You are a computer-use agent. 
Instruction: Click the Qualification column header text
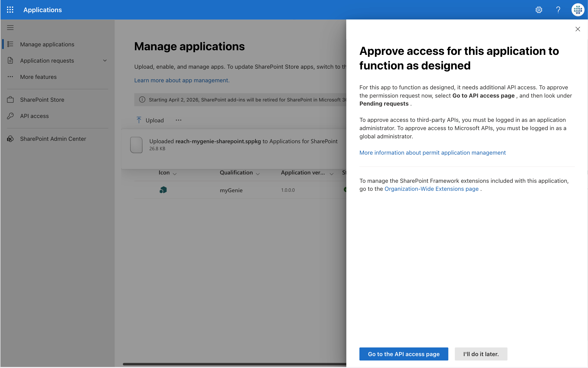[236, 173]
